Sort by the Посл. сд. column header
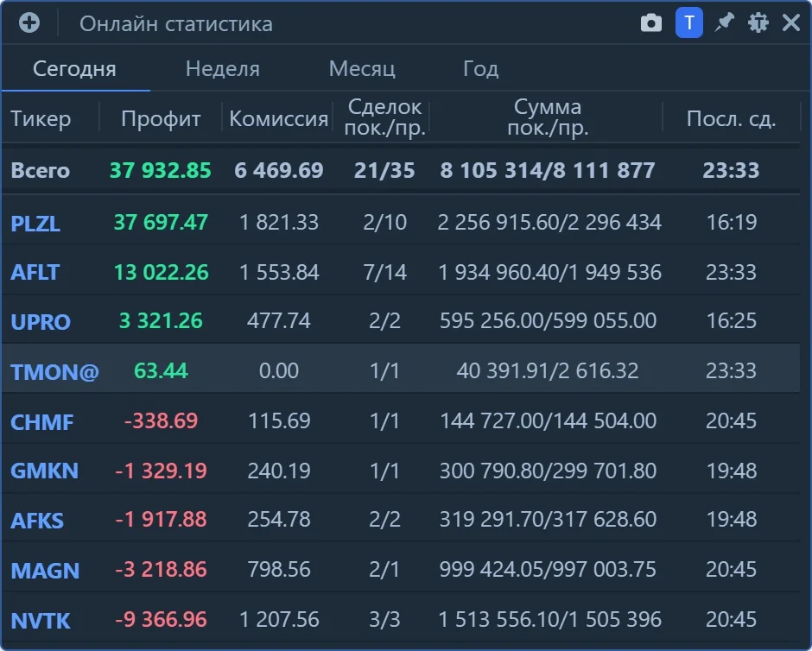Screen dimensions: 812x651 click(x=731, y=118)
